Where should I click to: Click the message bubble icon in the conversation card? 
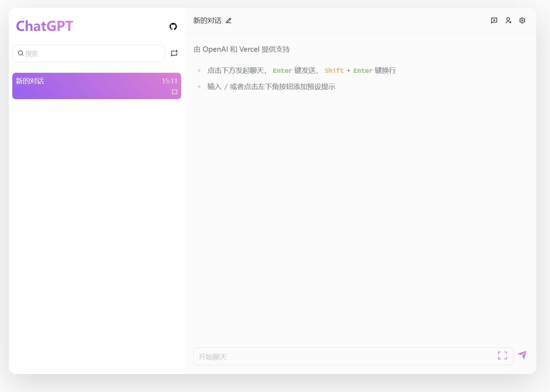[174, 92]
